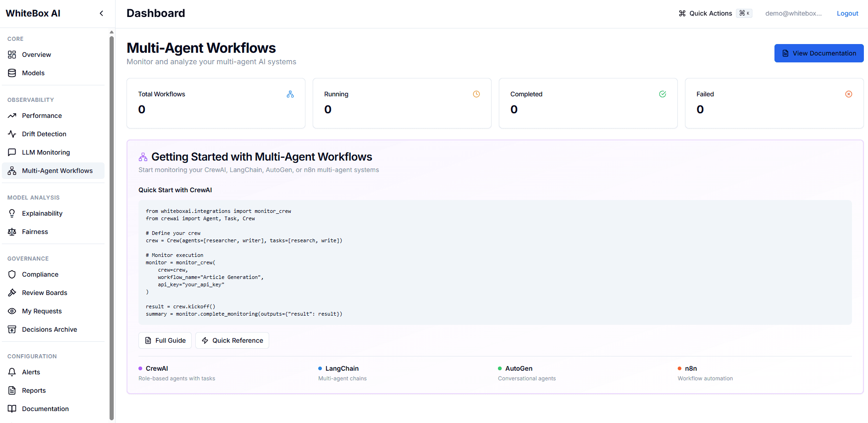Click the 'Quick Start with CrewAI' heading
This screenshot has width=868, height=423.
(x=175, y=190)
